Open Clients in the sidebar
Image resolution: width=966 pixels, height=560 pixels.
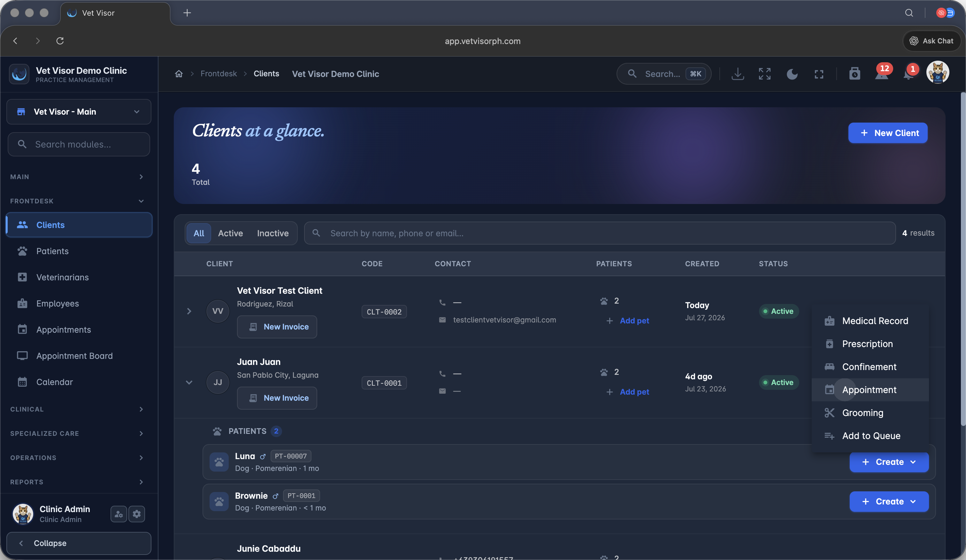[x=79, y=224]
